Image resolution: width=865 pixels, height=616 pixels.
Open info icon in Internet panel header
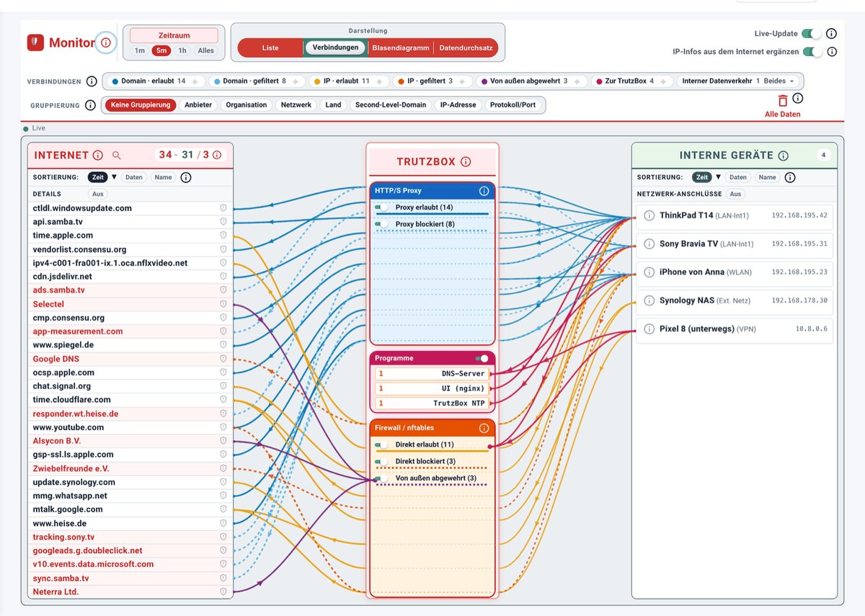[x=98, y=155]
